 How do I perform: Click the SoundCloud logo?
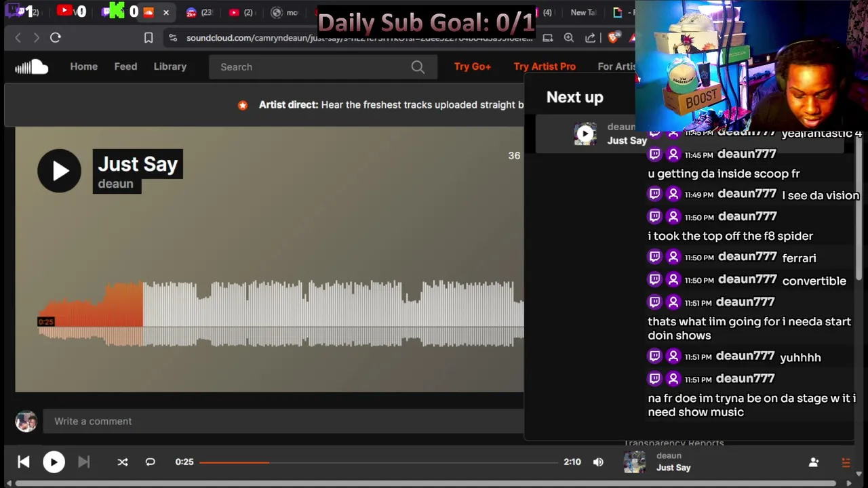click(31, 66)
